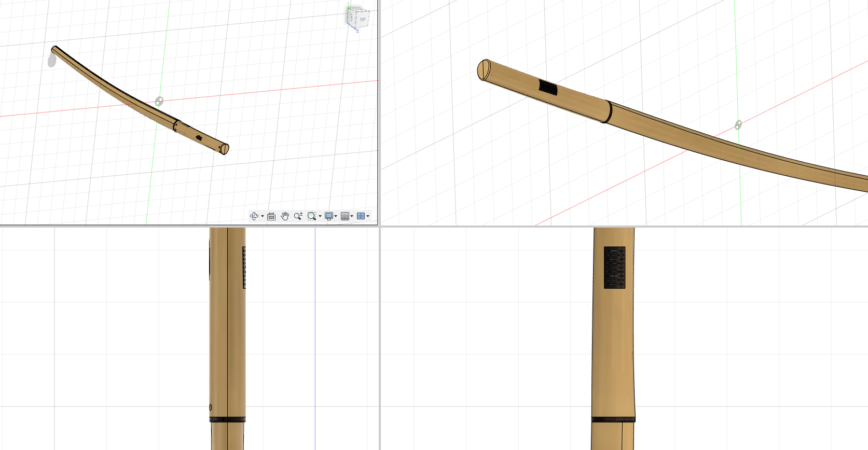
Task: Click the Look At icon
Action: tap(271, 216)
